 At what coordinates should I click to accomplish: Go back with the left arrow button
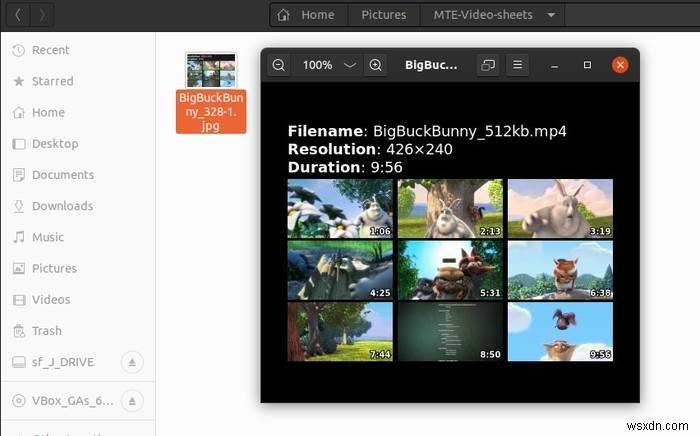tap(18, 15)
